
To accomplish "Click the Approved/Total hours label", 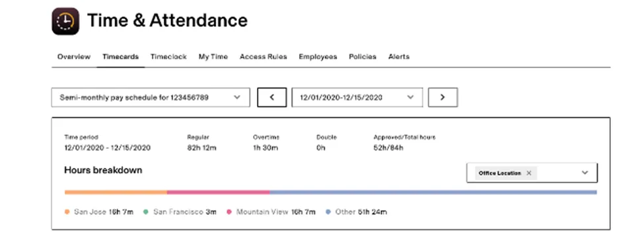I will [404, 138].
